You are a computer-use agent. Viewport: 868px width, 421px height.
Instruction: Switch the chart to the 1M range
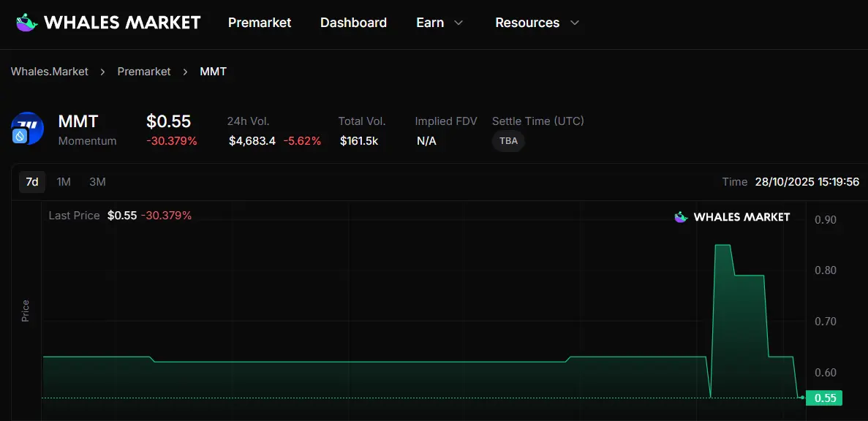(64, 181)
